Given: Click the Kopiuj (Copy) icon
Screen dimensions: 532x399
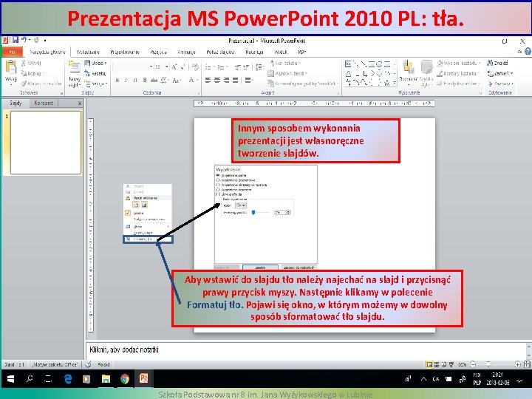Looking at the screenshot, I should click(x=24, y=73).
